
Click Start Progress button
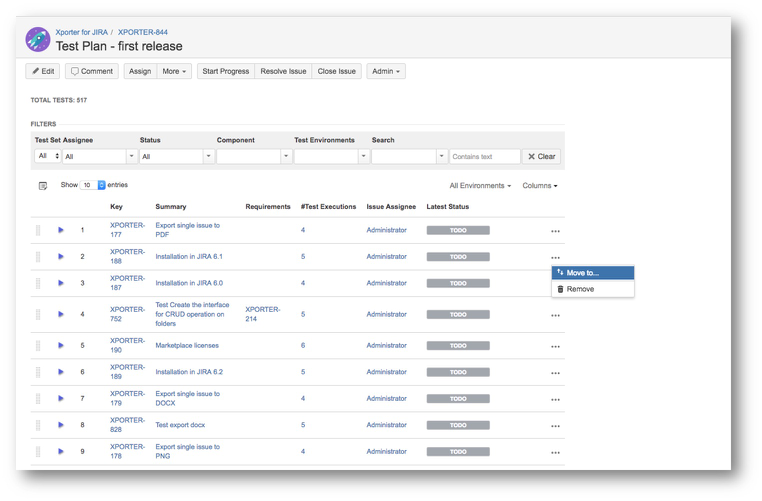pos(225,71)
